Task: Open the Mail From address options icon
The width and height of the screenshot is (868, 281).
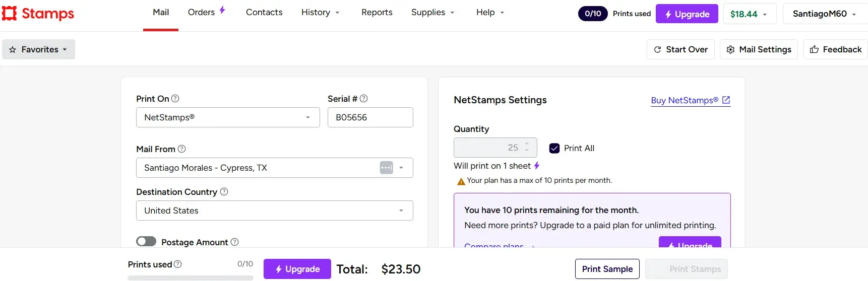Action: click(386, 168)
